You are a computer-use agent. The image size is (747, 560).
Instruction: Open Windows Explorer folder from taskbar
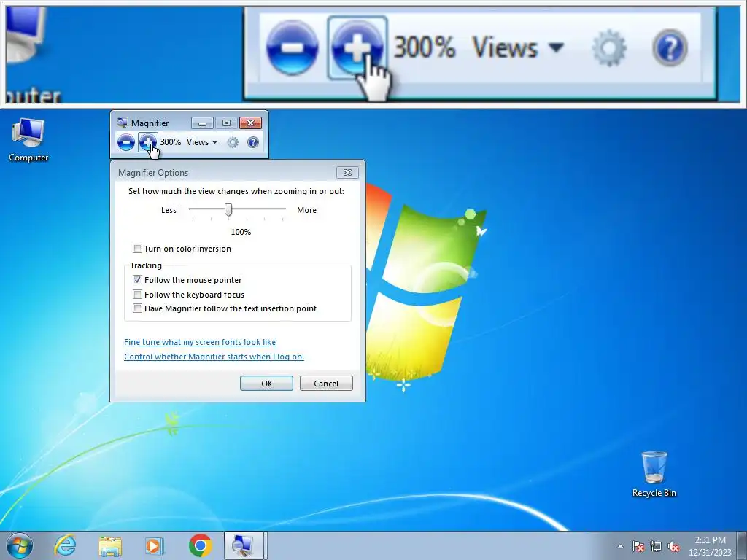(110, 545)
